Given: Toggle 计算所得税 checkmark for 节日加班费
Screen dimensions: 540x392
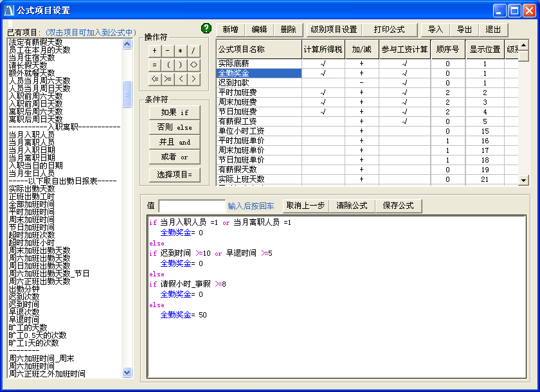Looking at the screenshot, I should coord(323,112).
